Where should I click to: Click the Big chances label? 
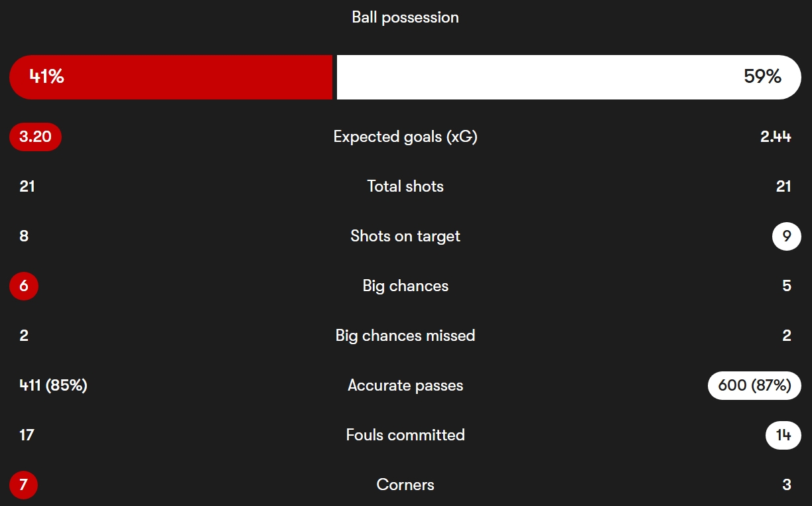[x=405, y=286]
